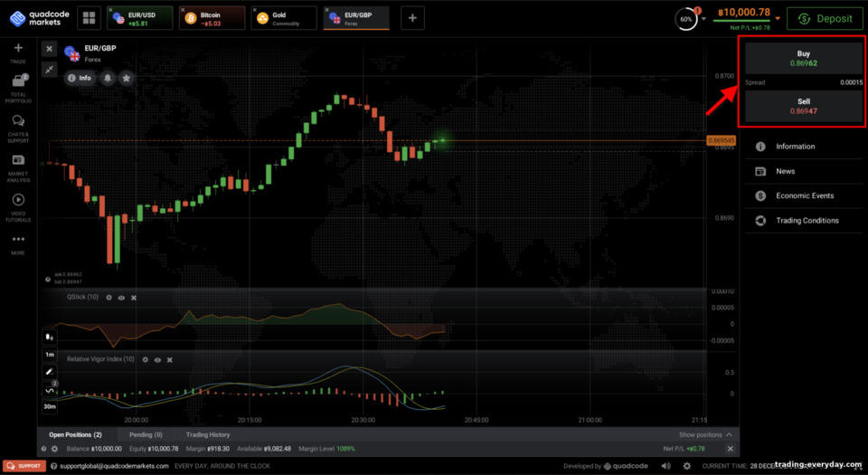Close the EUR/GBP chart panel
Viewport: 868px width, 475px height.
[x=49, y=49]
